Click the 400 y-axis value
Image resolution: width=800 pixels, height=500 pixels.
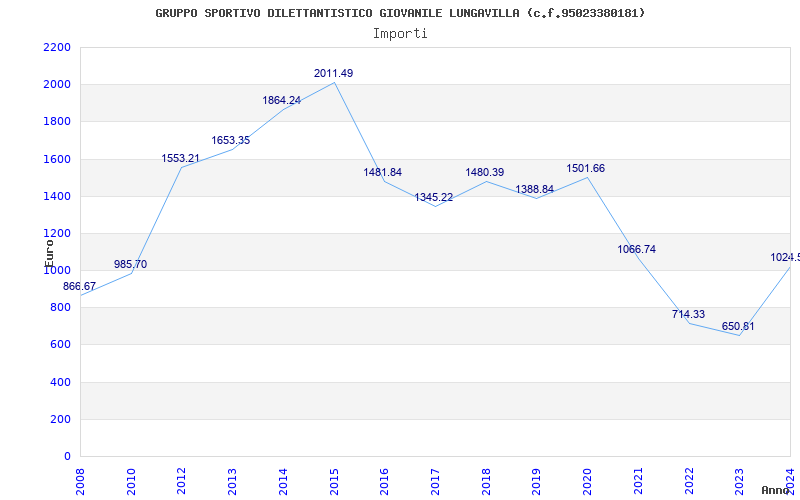61,382
